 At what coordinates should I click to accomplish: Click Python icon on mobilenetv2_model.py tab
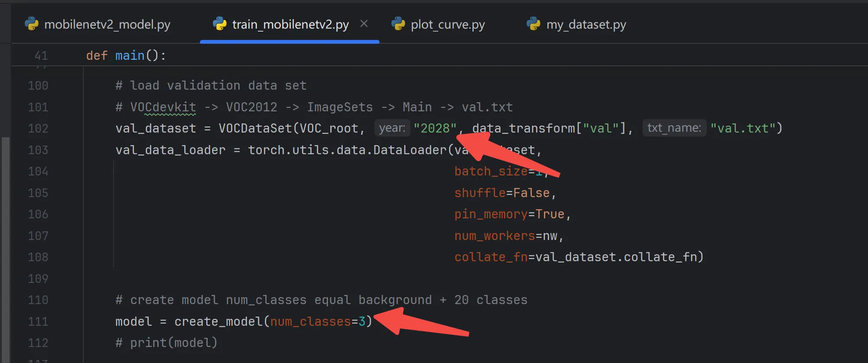tap(32, 24)
